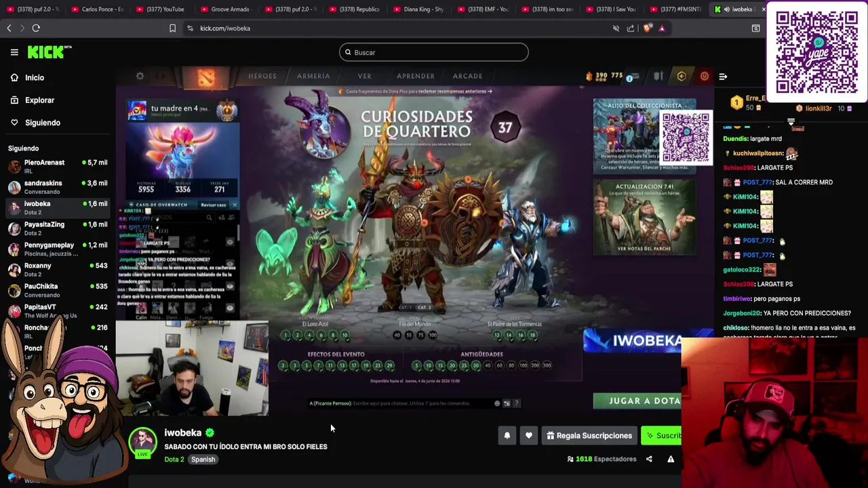Click HÉROES tab in Dota stream

tap(262, 76)
